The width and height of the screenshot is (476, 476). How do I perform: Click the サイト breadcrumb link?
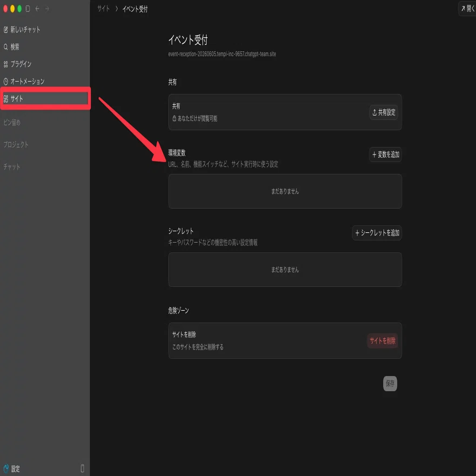[x=103, y=9]
